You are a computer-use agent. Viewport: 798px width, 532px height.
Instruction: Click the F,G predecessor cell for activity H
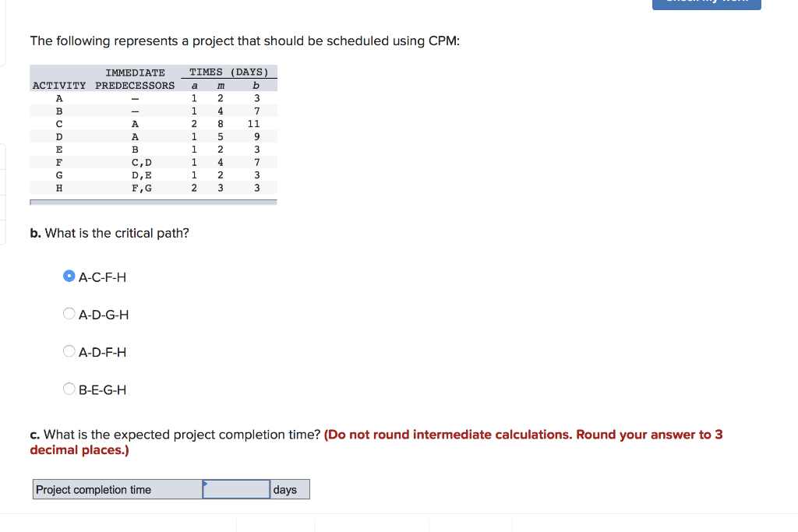(135, 187)
